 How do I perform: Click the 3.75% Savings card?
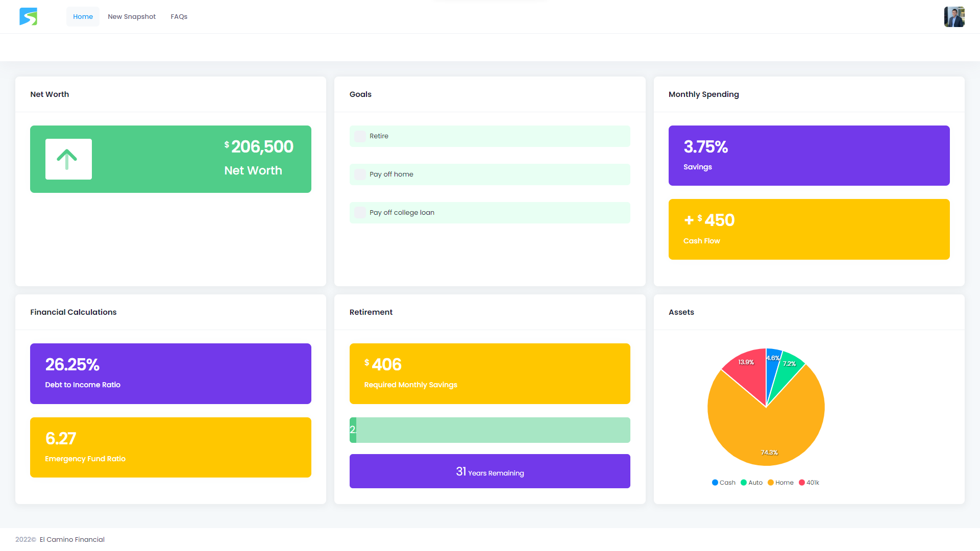click(x=809, y=156)
